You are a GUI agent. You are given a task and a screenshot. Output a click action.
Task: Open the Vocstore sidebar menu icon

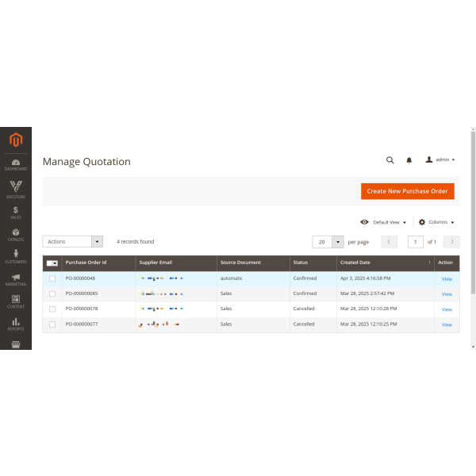pyautogui.click(x=15, y=187)
